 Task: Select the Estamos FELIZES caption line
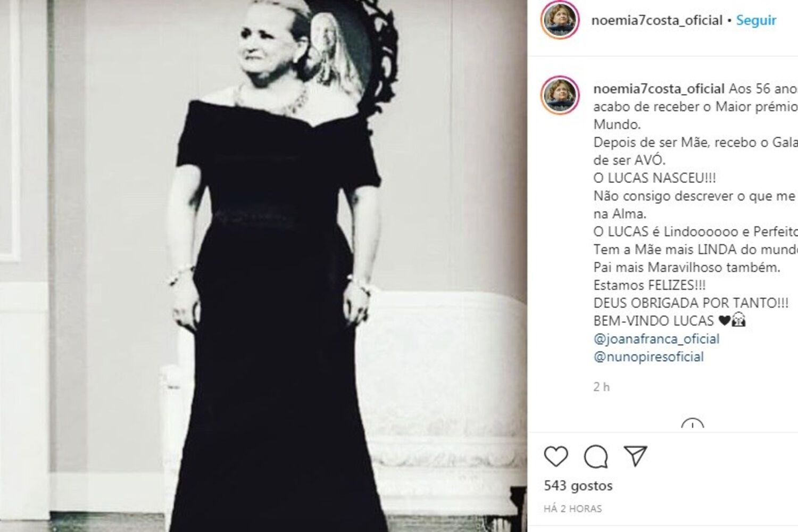[x=649, y=285]
